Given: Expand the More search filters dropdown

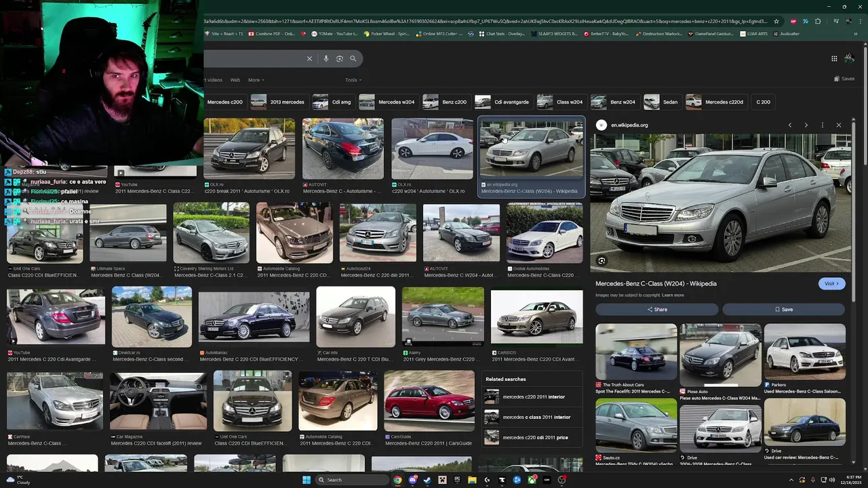Looking at the screenshot, I should [256, 80].
